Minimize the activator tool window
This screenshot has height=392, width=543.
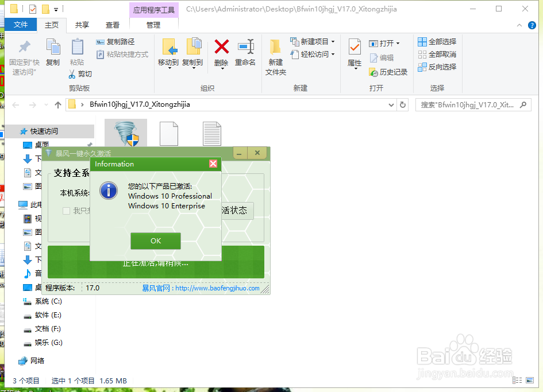click(240, 153)
